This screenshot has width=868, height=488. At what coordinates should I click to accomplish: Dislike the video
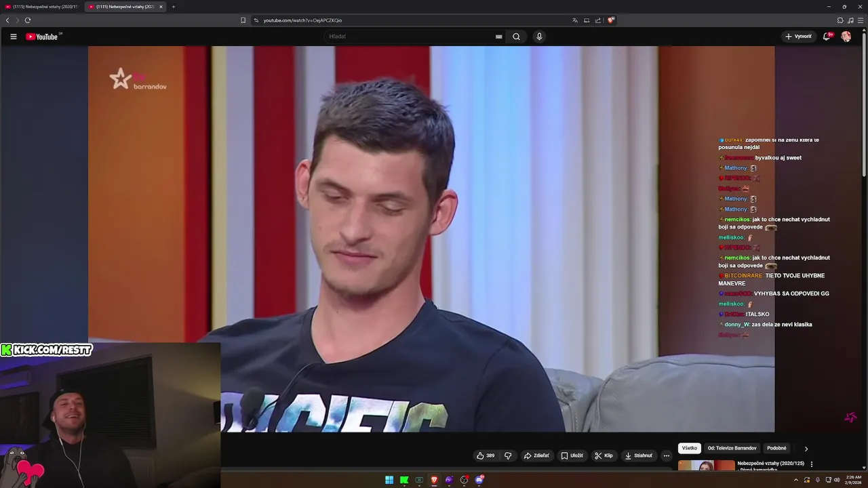tap(508, 455)
